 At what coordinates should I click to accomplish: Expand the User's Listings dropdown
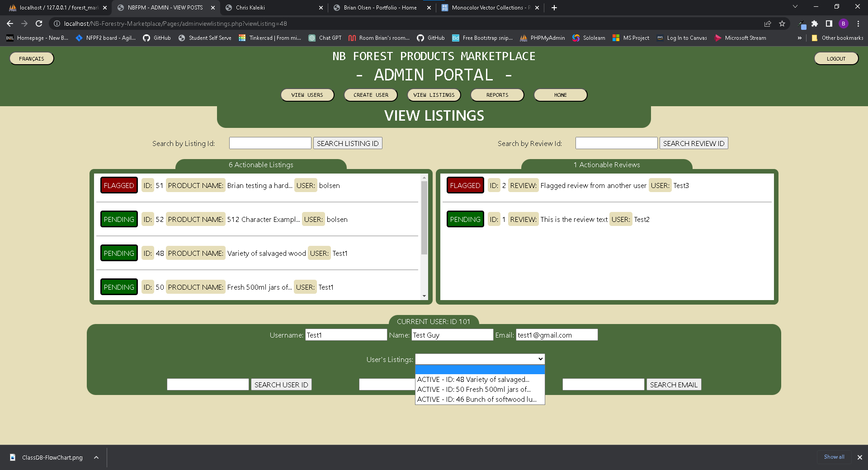480,359
